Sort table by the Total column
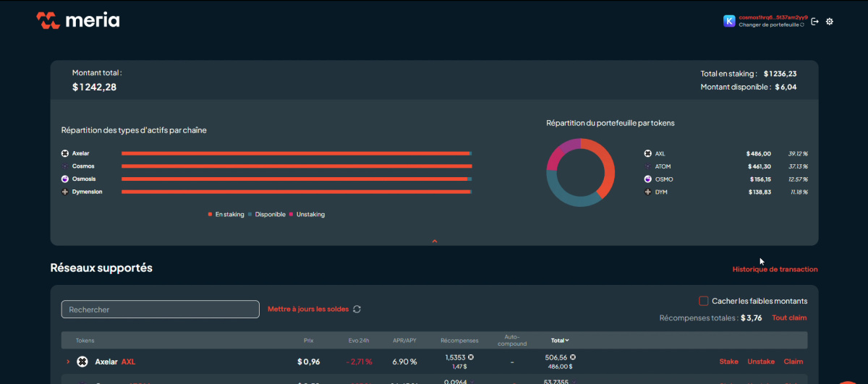This screenshot has height=384, width=868. (x=560, y=340)
